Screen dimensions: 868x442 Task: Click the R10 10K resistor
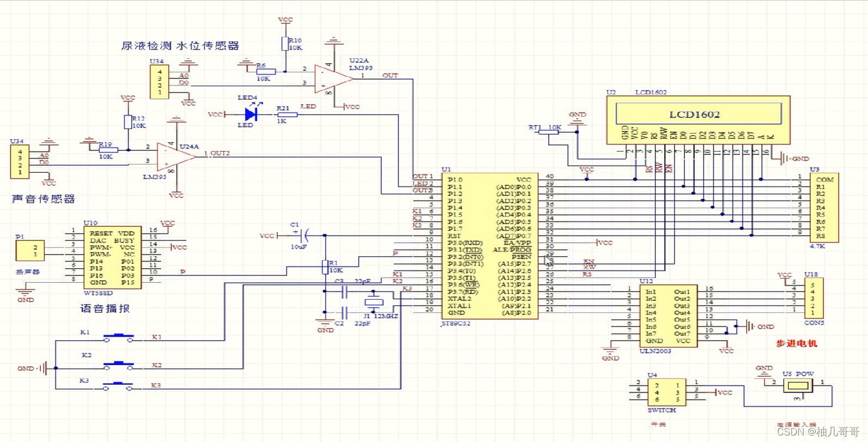pyautogui.click(x=285, y=44)
